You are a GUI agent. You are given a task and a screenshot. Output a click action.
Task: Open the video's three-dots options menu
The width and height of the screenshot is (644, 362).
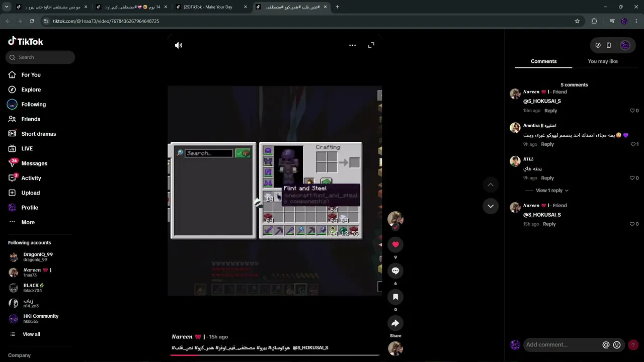coord(353,45)
